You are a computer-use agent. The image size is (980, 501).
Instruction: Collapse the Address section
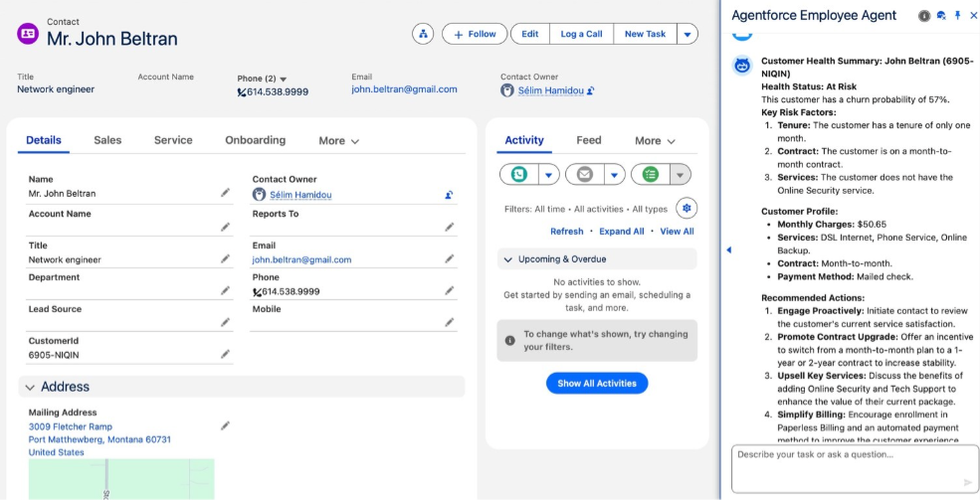point(30,388)
